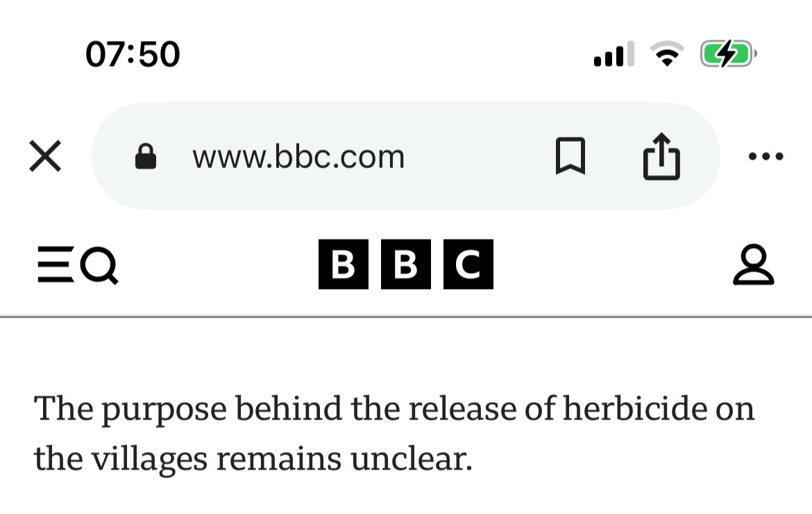Image resolution: width=812 pixels, height=514 pixels.
Task: Tap the cellular signal bars
Action: pyautogui.click(x=614, y=54)
